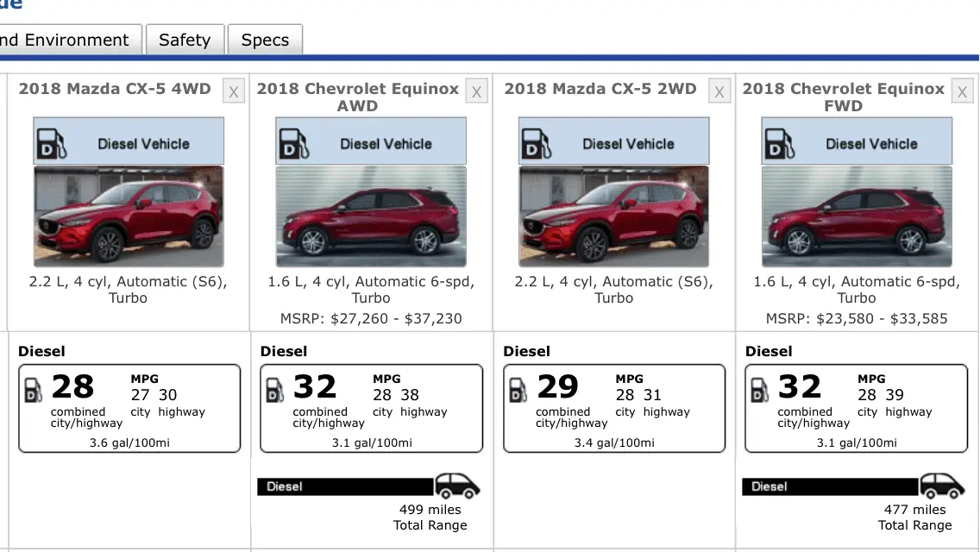This screenshot has height=552, width=980.
Task: Click the car range icon above 499 miles
Action: pos(457,486)
